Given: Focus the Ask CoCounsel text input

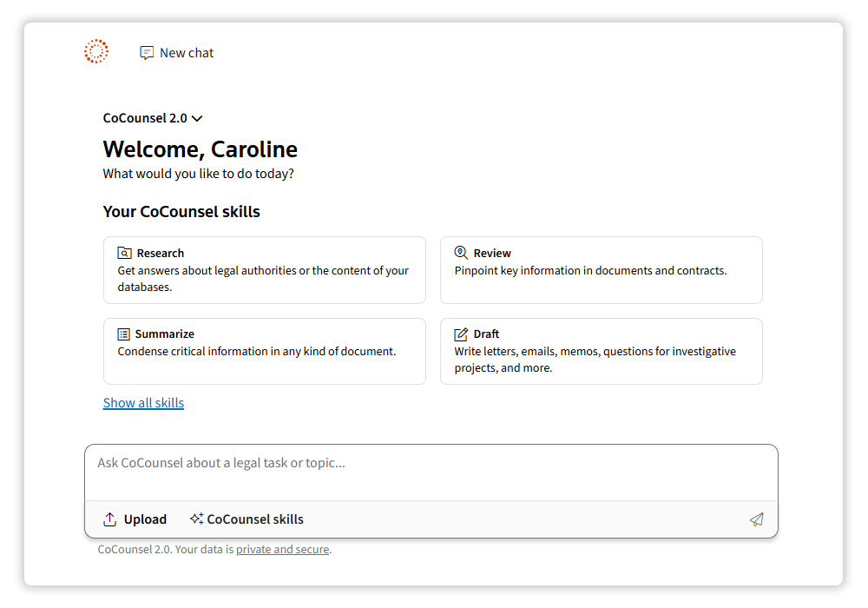Looking at the screenshot, I should coord(431,472).
